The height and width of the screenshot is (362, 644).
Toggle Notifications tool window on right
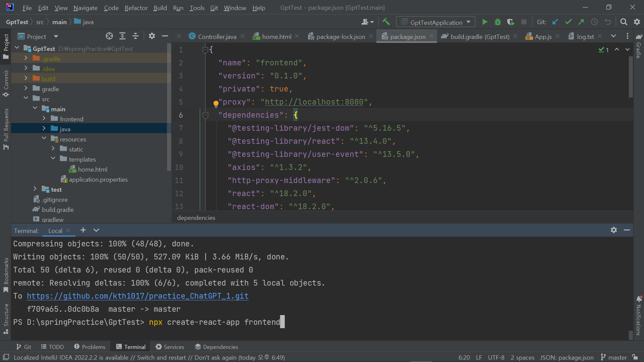pos(639,315)
